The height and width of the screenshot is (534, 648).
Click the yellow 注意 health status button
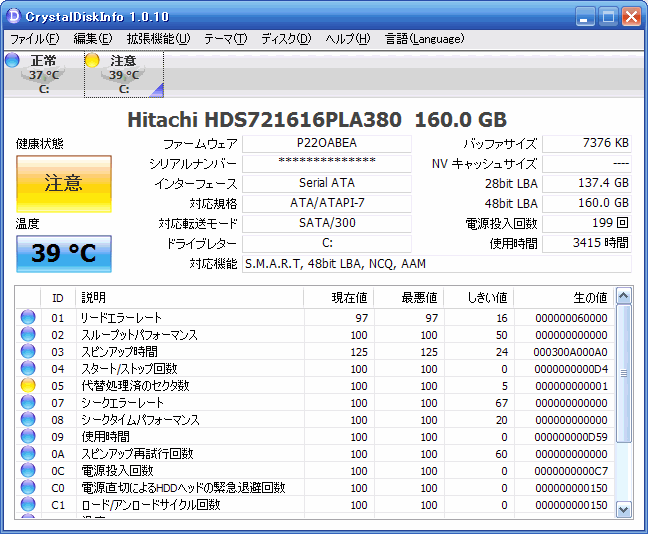pos(64,184)
